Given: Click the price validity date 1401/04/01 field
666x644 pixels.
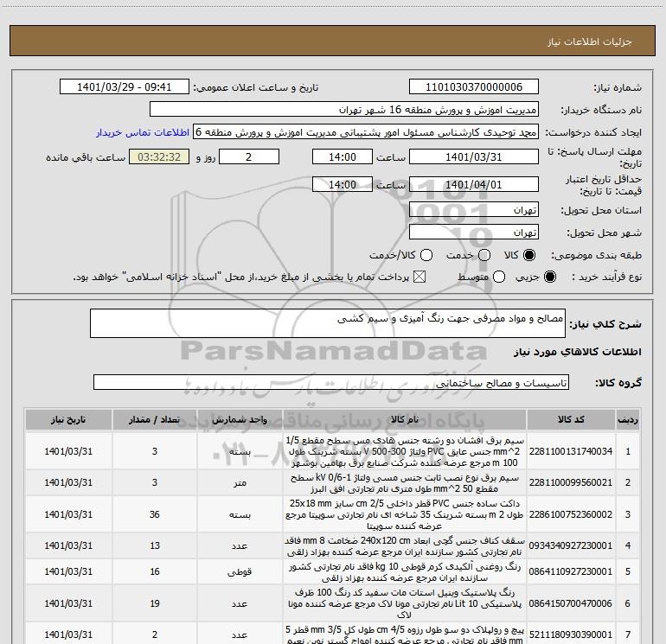Looking at the screenshot, I should click(x=474, y=185).
